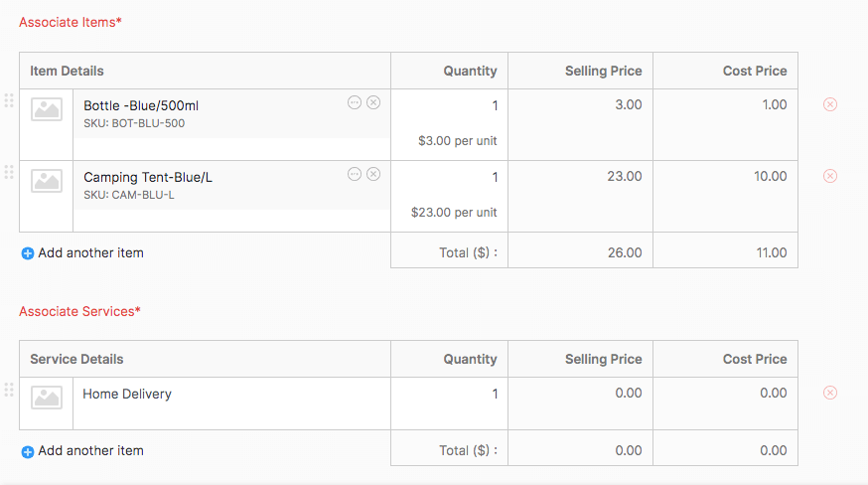
Task: Open more options for Camping Tent-Blue/L
Action: (x=355, y=174)
